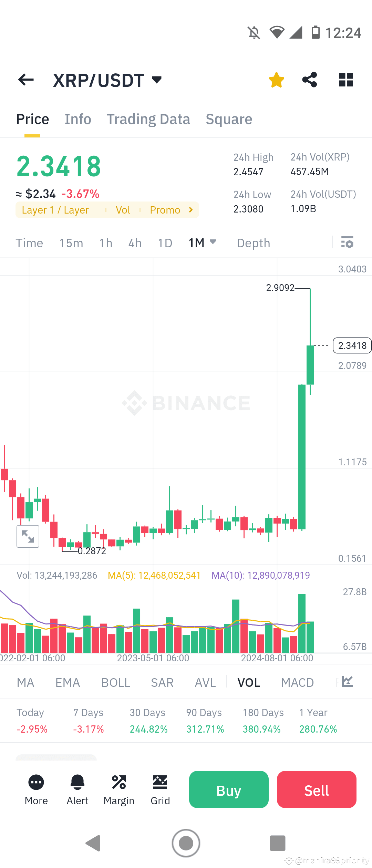The height and width of the screenshot is (868, 372).
Task: Expand the chart to fullscreen
Action: pyautogui.click(x=28, y=536)
